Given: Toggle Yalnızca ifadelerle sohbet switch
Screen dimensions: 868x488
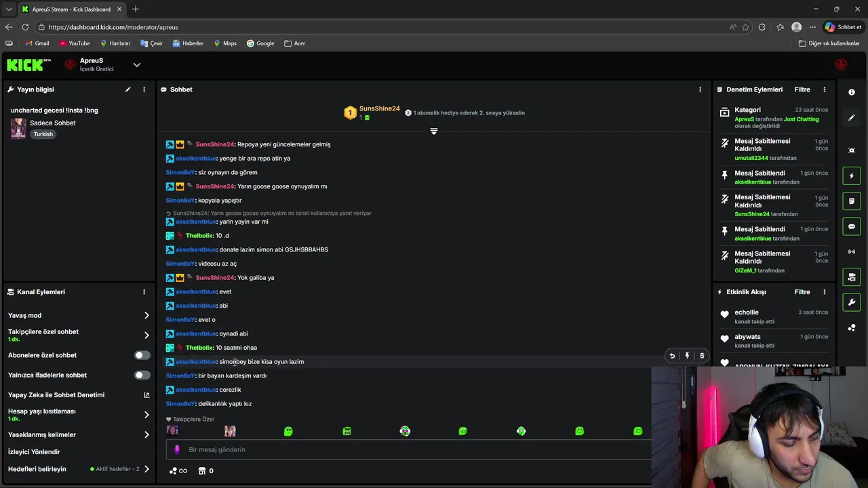Looking at the screenshot, I should (x=142, y=375).
